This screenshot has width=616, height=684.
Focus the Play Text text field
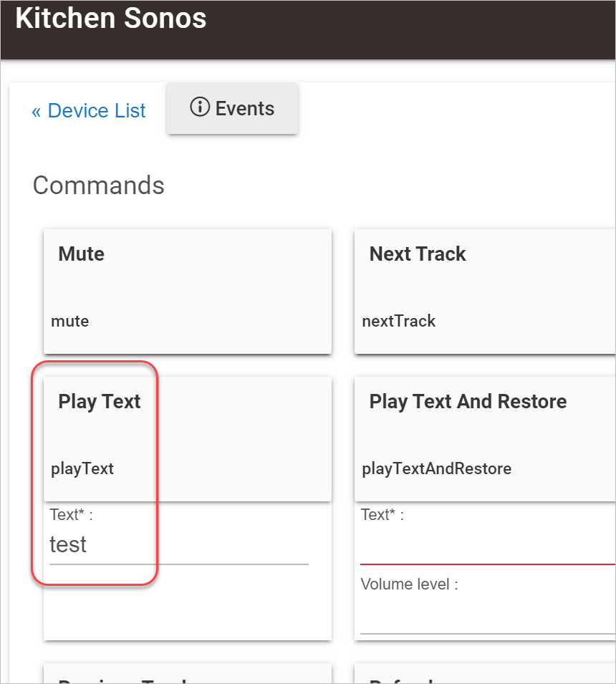(x=179, y=545)
